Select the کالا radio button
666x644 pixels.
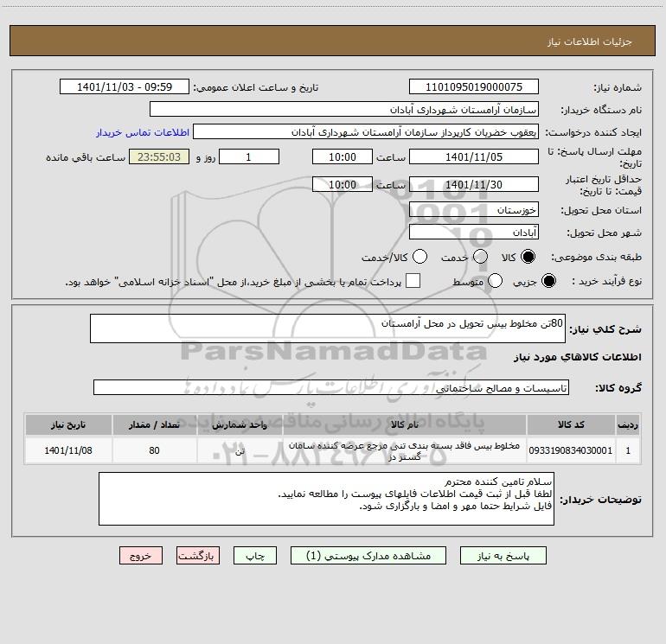point(528,257)
